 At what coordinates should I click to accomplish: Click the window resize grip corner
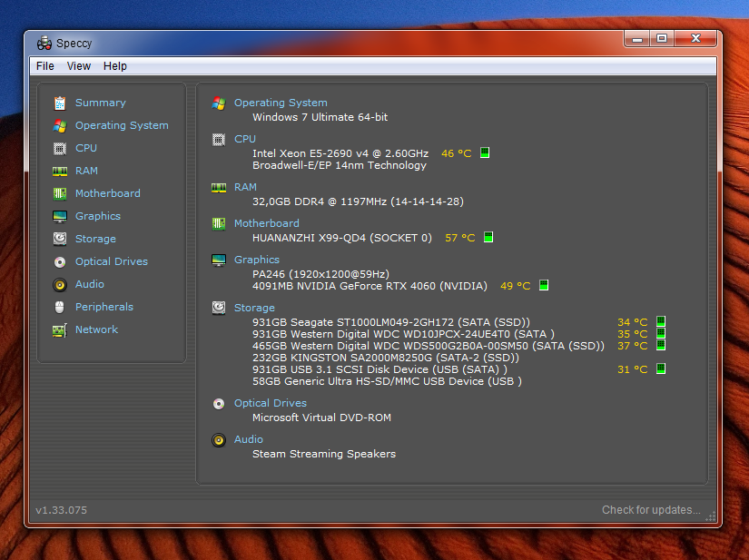710,516
